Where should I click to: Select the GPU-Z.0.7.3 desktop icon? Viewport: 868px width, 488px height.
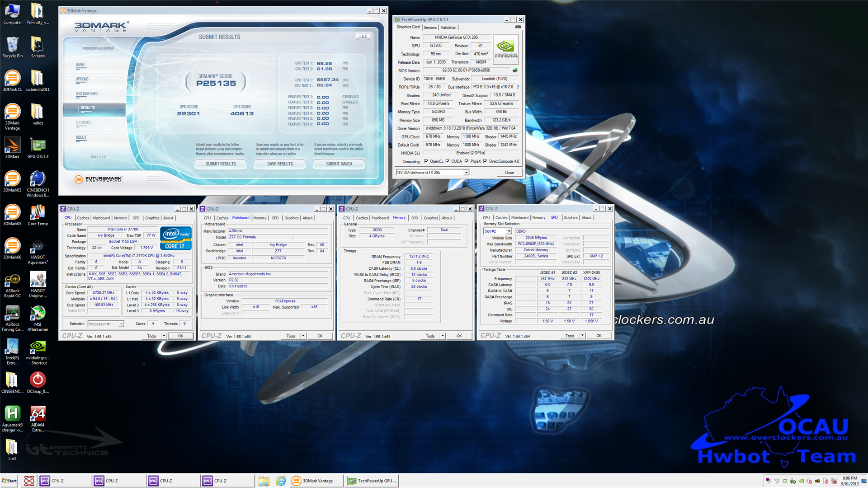click(x=38, y=148)
